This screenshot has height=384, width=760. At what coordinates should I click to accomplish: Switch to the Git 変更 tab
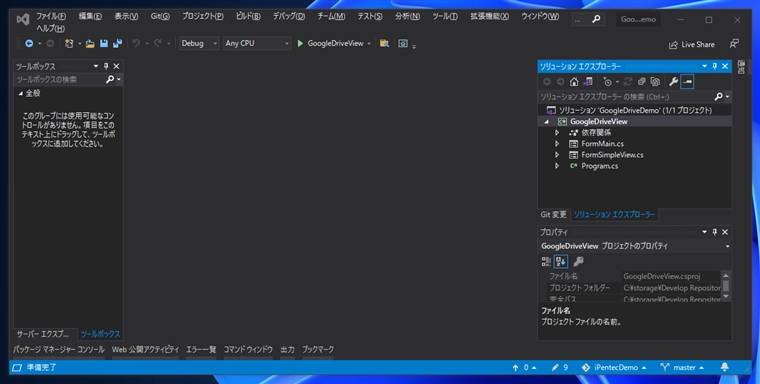pos(554,214)
